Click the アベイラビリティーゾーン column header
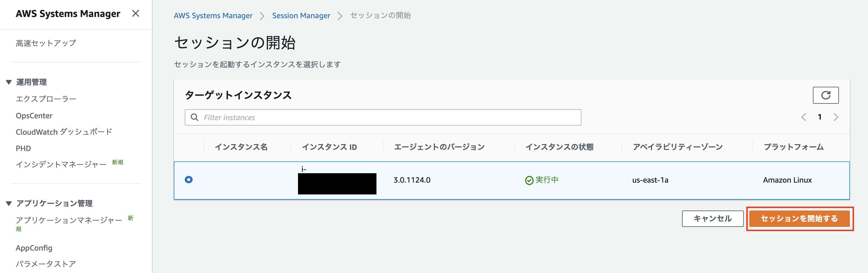The image size is (868, 273). [678, 147]
